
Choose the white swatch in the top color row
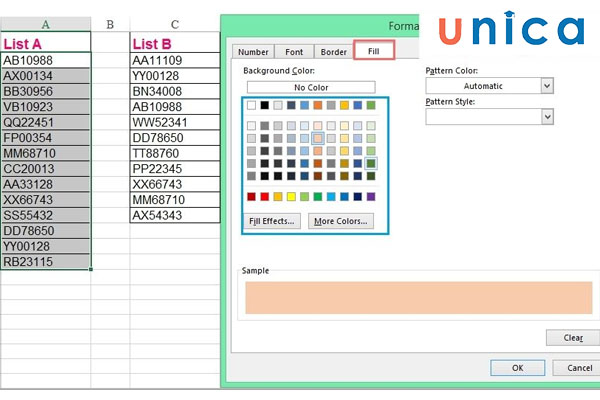click(252, 105)
